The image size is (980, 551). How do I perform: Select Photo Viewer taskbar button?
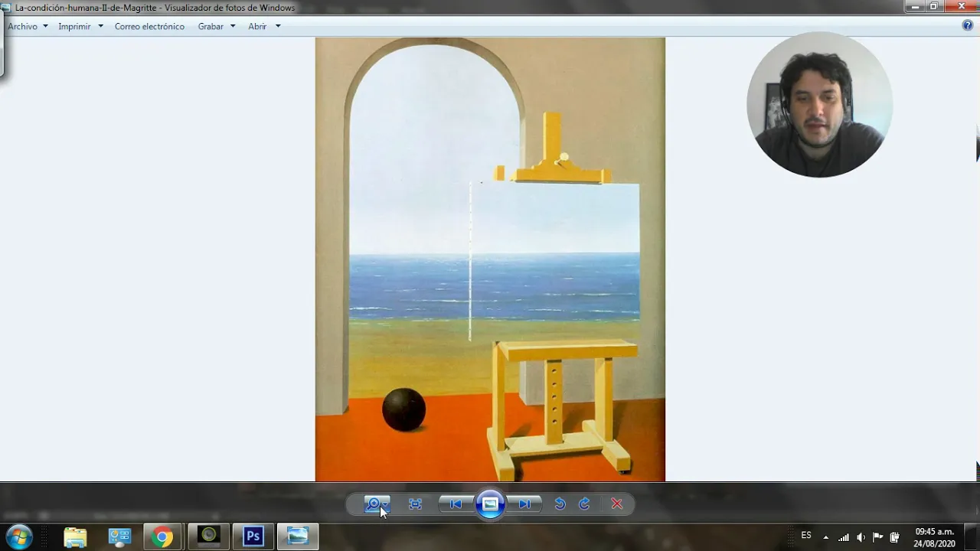[x=298, y=537]
